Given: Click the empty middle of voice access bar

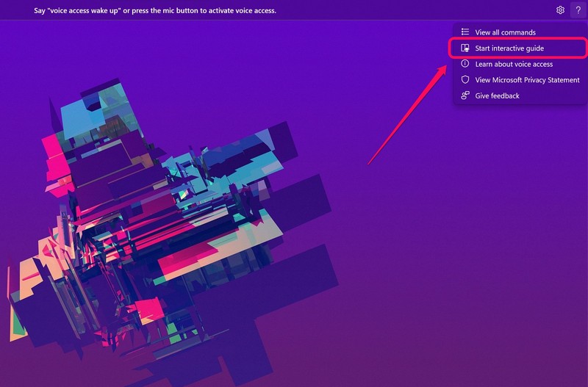Looking at the screenshot, I should pos(412,10).
